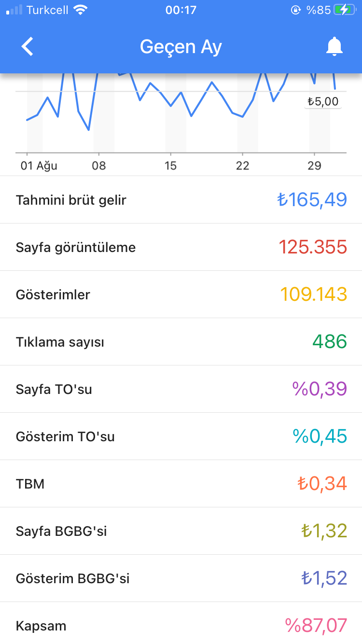Tap the 01 Ağu axis date label
The width and height of the screenshot is (362, 644).
39,166
